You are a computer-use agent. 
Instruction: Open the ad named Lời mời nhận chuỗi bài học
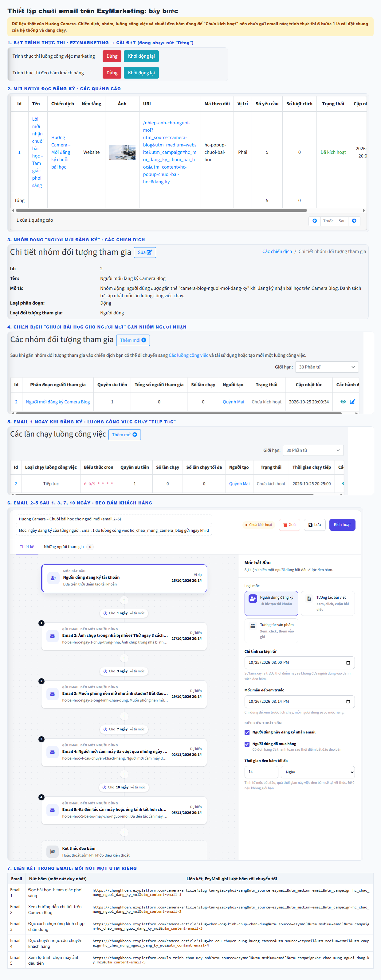(37, 152)
